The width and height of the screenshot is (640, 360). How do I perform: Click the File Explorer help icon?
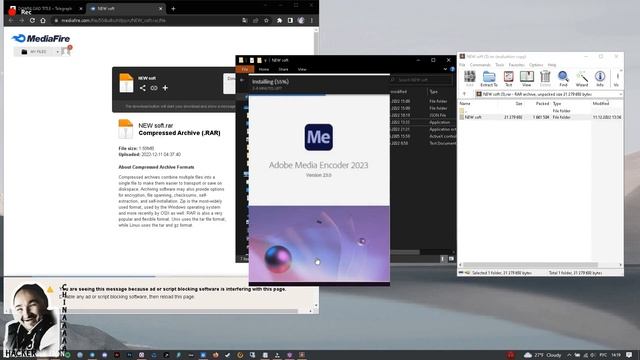[452, 69]
